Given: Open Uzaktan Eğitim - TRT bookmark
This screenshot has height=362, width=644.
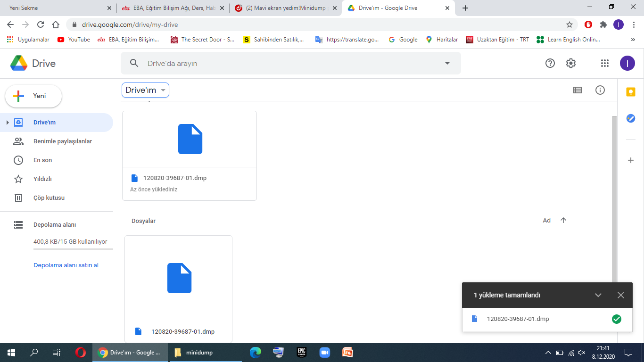Looking at the screenshot, I should (x=497, y=40).
